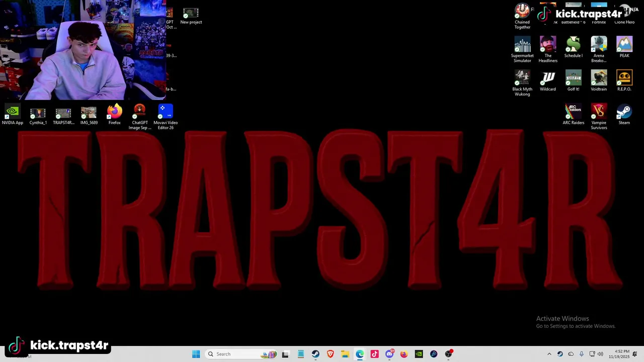The height and width of the screenshot is (362, 644).
Task: Open the TikTok taskbar app
Action: (x=374, y=354)
